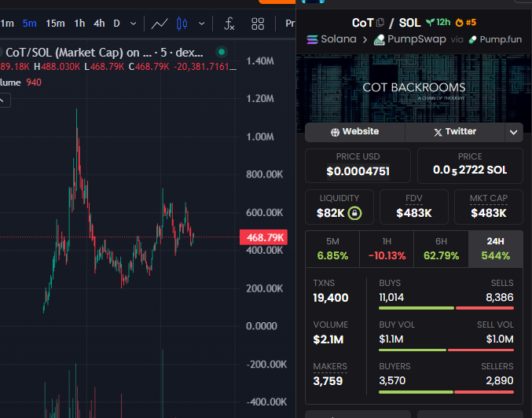The image size is (532, 418).
Task: Collapse the chart legend with caret button
Action: pyautogui.click(x=3, y=101)
